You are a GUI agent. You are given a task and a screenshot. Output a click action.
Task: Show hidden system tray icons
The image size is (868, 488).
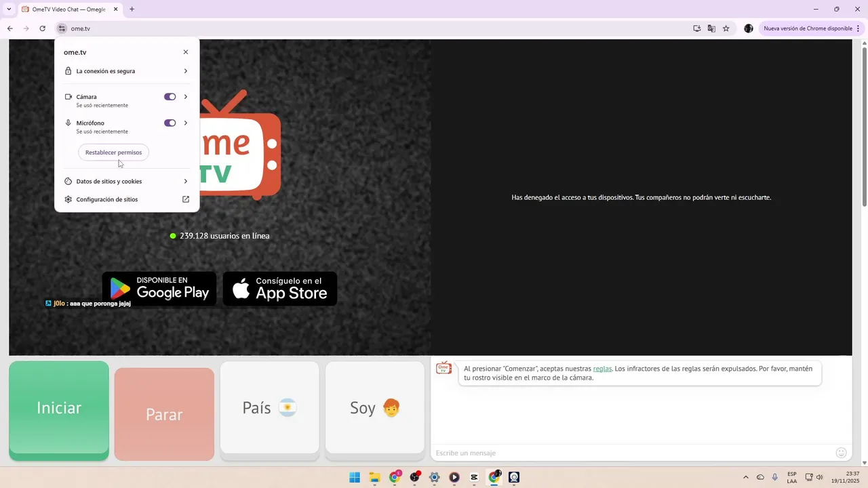click(x=746, y=477)
